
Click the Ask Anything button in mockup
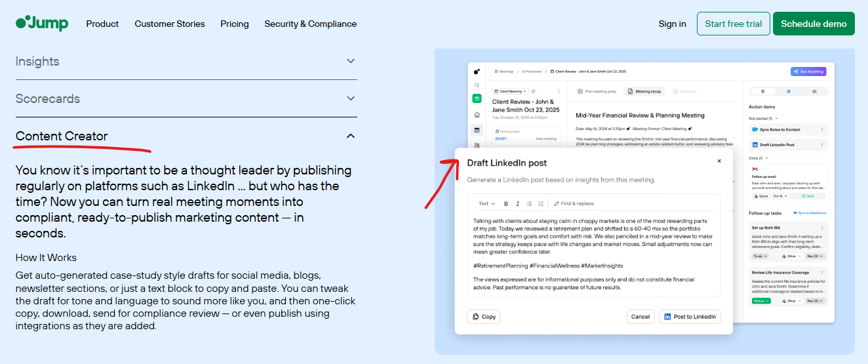tap(808, 71)
